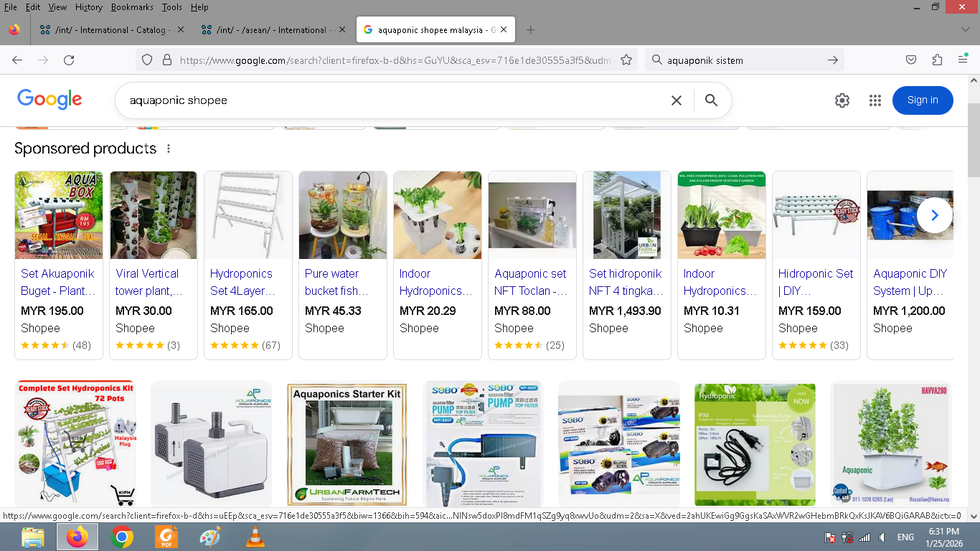Open Hidroponic Set DIY product link
The height and width of the screenshot is (551, 980).
coord(816,282)
